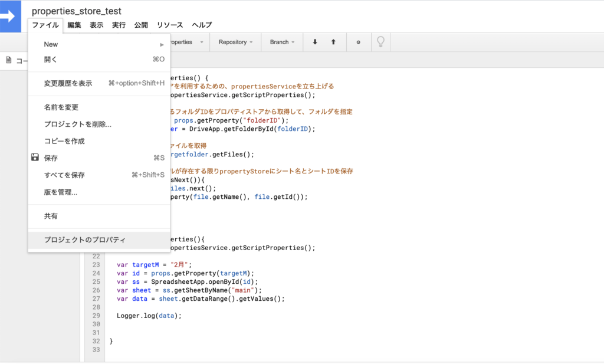Open the リソース menu
The height and width of the screenshot is (364, 604).
[x=170, y=25]
